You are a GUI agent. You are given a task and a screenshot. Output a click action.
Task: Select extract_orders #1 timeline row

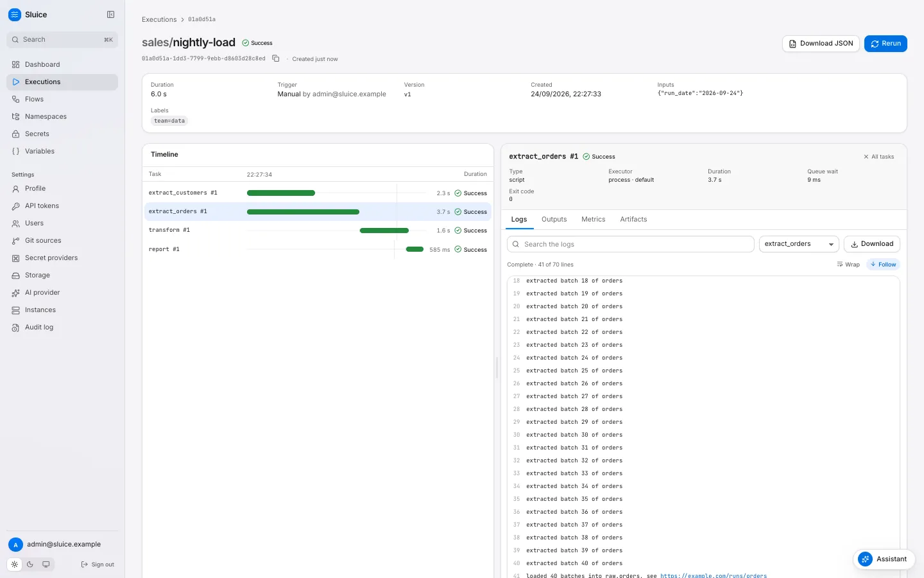coord(318,211)
